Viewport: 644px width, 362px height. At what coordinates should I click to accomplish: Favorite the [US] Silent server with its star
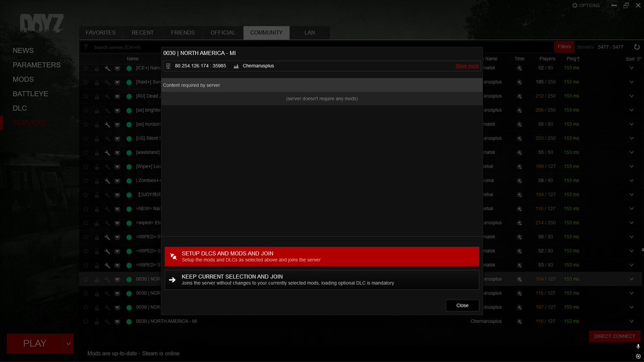[x=86, y=138]
